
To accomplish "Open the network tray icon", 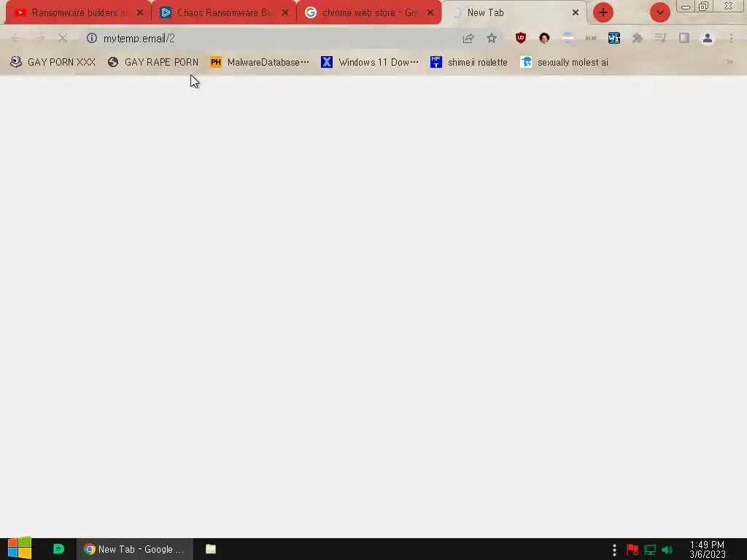I will (x=650, y=550).
